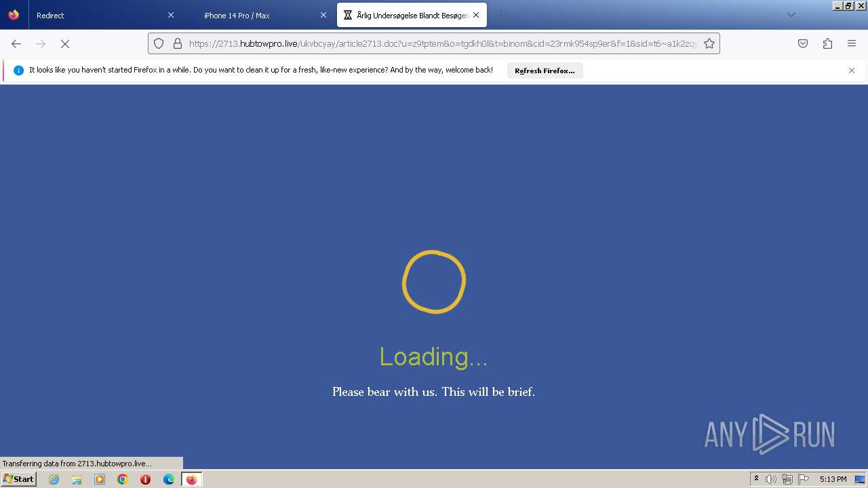Click the Refresh Firefox button
The width and height of the screenshot is (868, 488).
point(545,70)
